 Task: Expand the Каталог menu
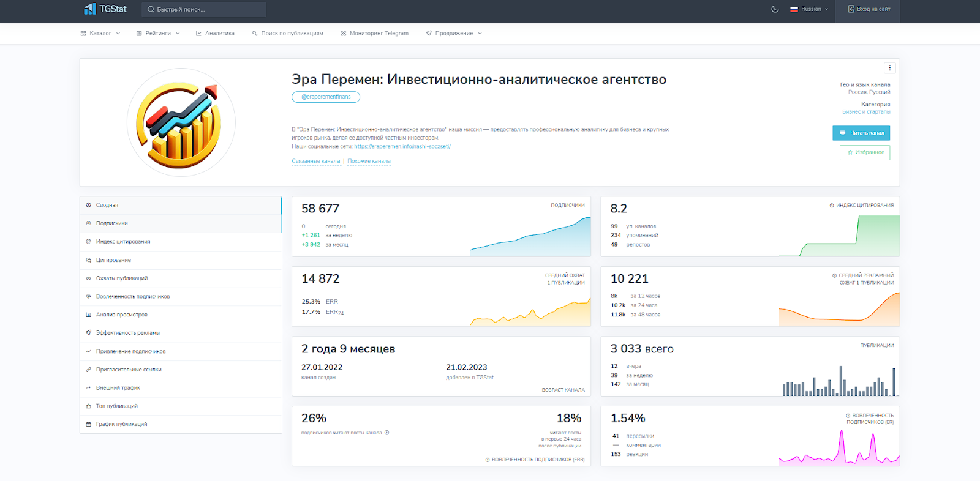pyautogui.click(x=100, y=34)
